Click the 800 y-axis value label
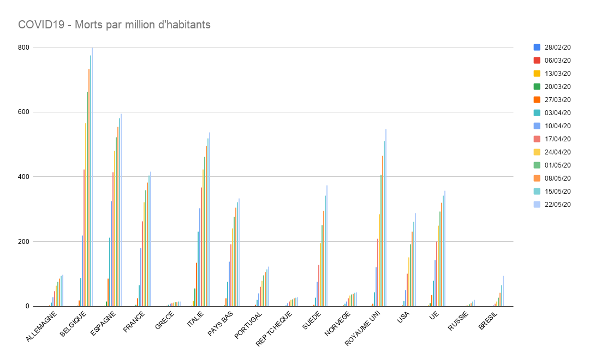Screen dimensions: 589x364 [23, 47]
